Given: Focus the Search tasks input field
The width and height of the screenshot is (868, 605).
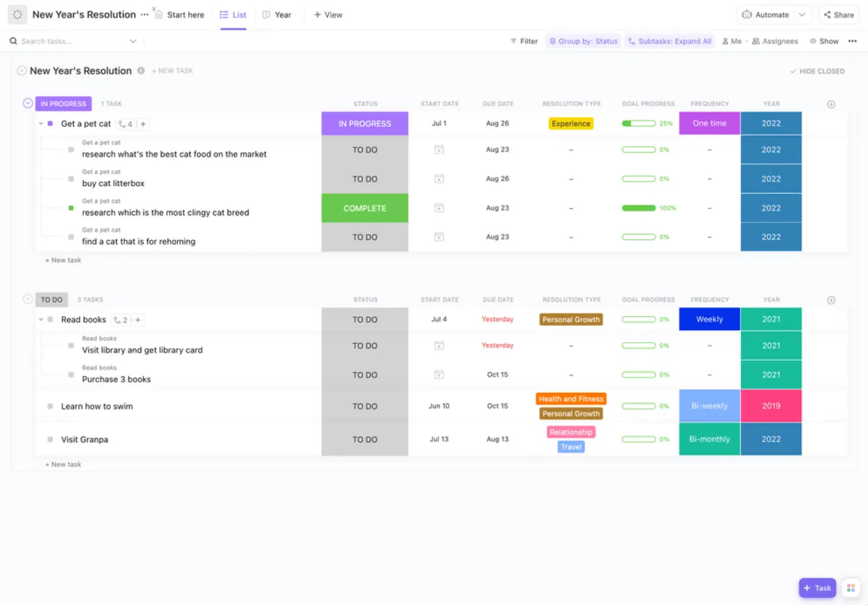Looking at the screenshot, I should tap(73, 41).
